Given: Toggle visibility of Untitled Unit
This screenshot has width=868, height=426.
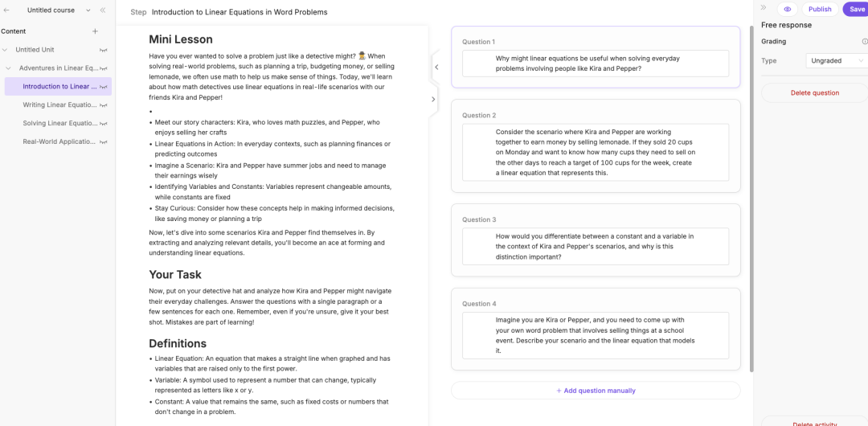Looking at the screenshot, I should tap(103, 50).
